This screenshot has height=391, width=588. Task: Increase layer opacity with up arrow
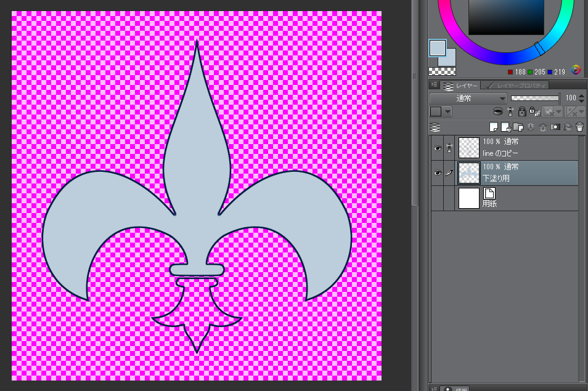tap(582, 96)
